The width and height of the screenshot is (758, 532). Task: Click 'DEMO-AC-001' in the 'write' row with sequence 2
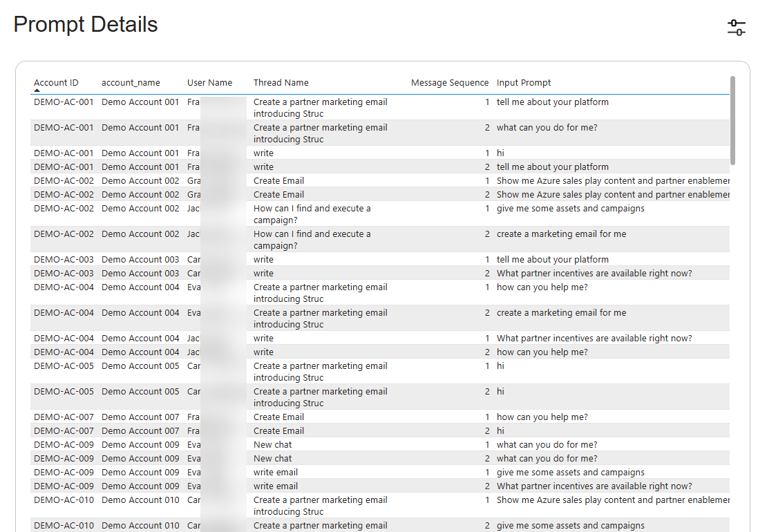64,167
